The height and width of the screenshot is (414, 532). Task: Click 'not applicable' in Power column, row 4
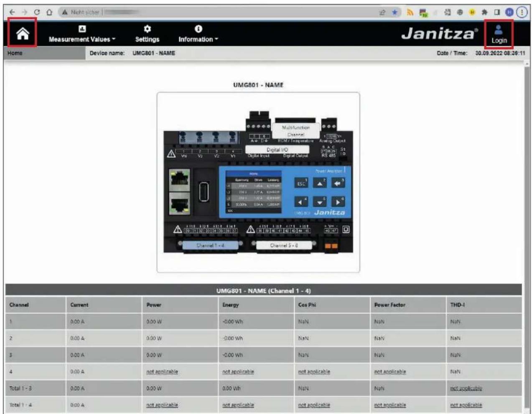(162, 372)
